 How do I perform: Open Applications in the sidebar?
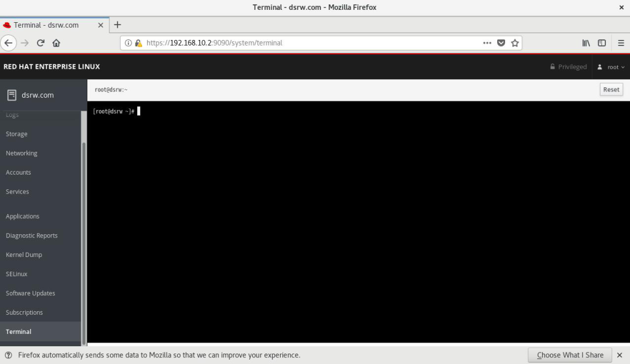pyautogui.click(x=40, y=216)
